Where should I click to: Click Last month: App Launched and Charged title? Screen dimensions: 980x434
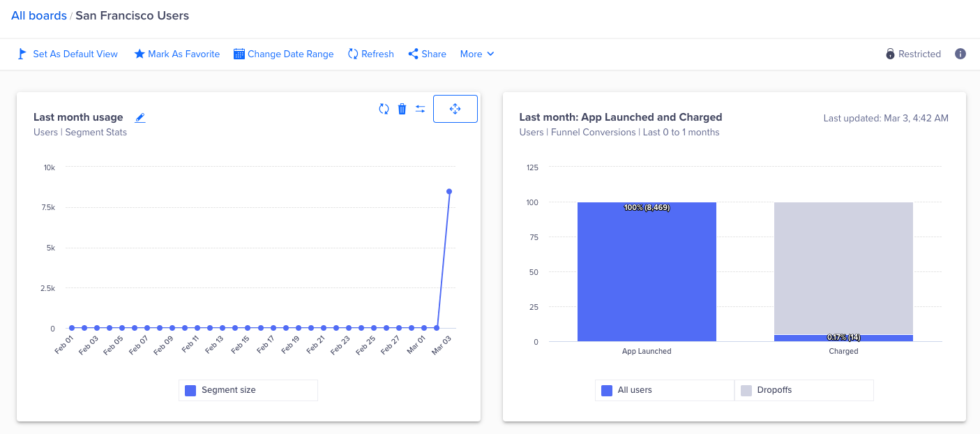click(621, 117)
